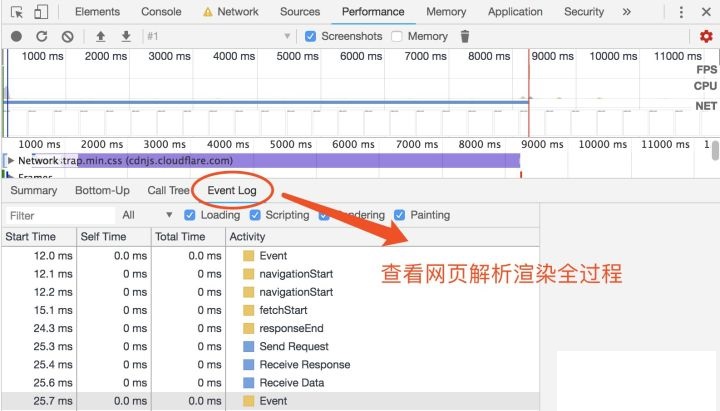Open the All duration filter dropdown
This screenshot has height=411, width=720.
point(147,215)
